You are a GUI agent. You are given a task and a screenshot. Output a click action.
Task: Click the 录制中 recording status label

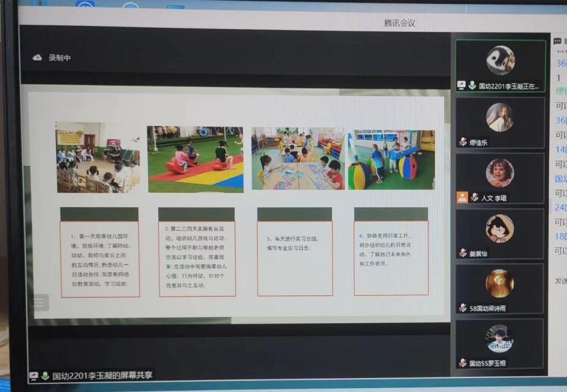coord(59,58)
